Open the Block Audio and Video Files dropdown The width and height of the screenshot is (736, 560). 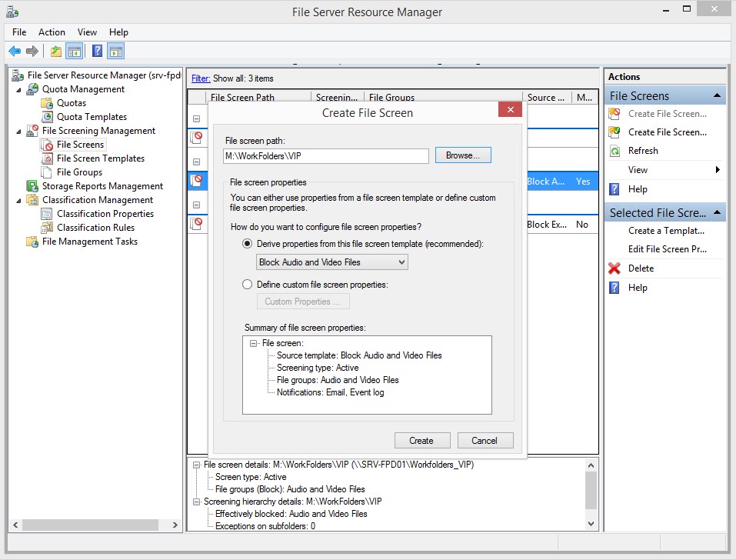pos(400,262)
